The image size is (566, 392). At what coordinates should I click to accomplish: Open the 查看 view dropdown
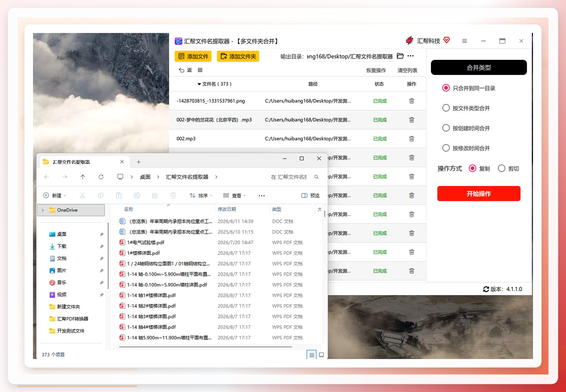(235, 195)
